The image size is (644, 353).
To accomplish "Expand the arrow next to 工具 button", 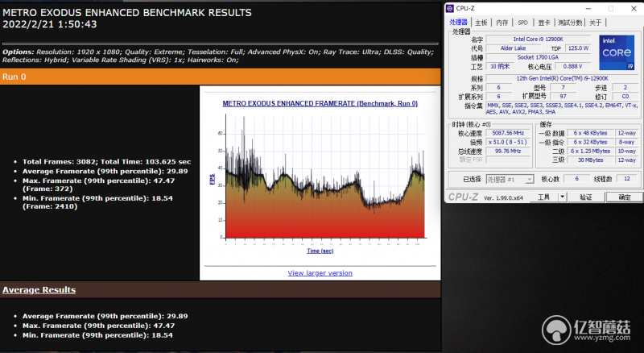I will (563, 197).
